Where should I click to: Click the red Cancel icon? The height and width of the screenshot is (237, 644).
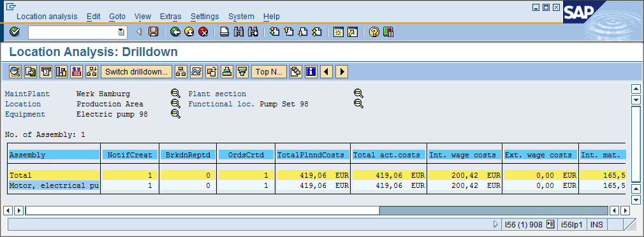coord(203,32)
